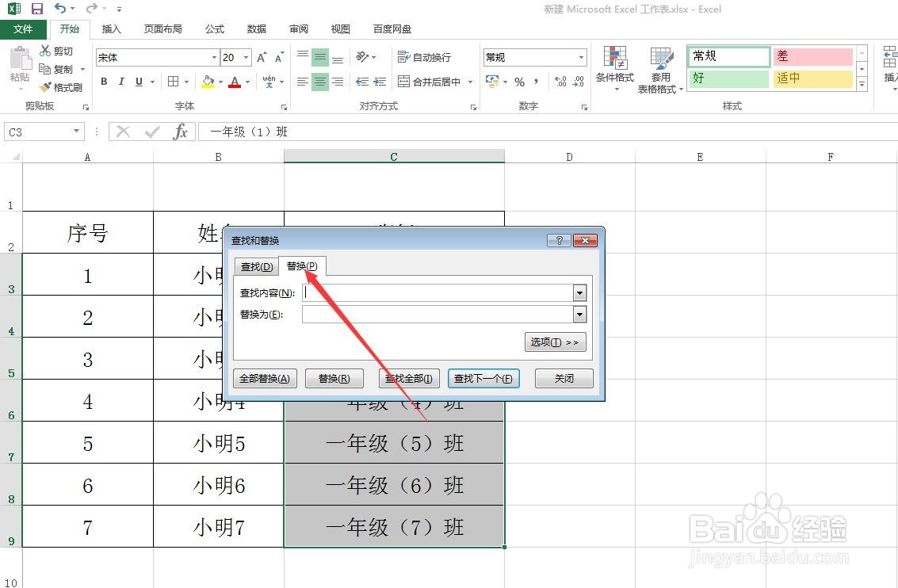Click the 选项>> button to expand options
898x588 pixels.
coord(555,342)
